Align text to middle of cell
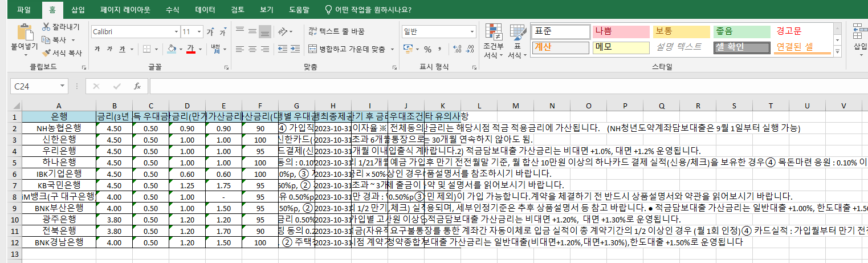868x263 pixels. 252,31
